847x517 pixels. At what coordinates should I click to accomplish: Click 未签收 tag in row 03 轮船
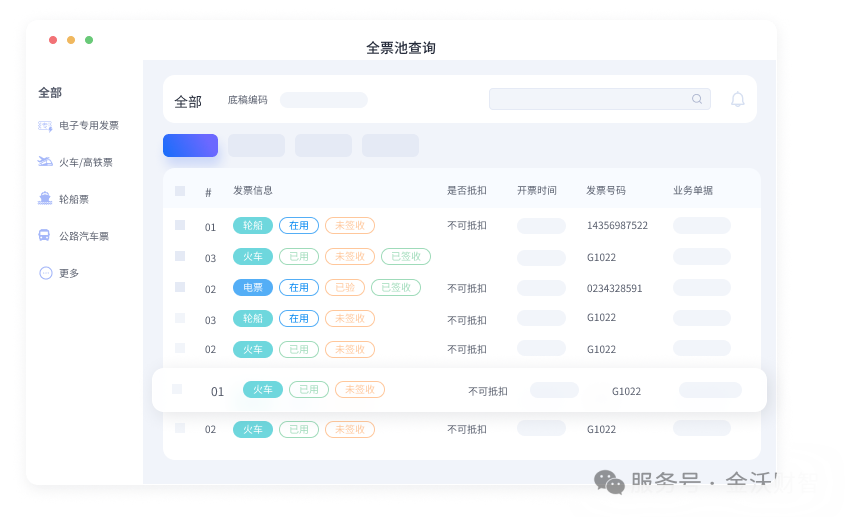tap(350, 318)
